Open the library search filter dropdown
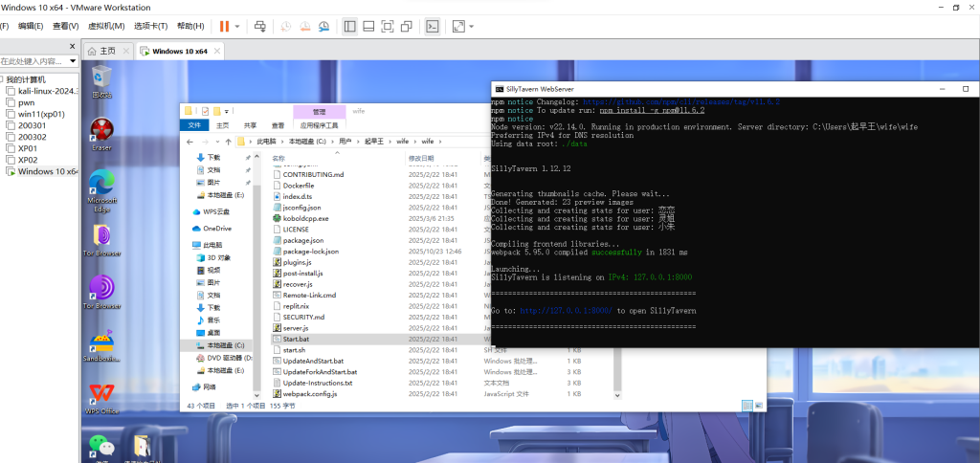The height and width of the screenshot is (463, 980). click(73, 59)
